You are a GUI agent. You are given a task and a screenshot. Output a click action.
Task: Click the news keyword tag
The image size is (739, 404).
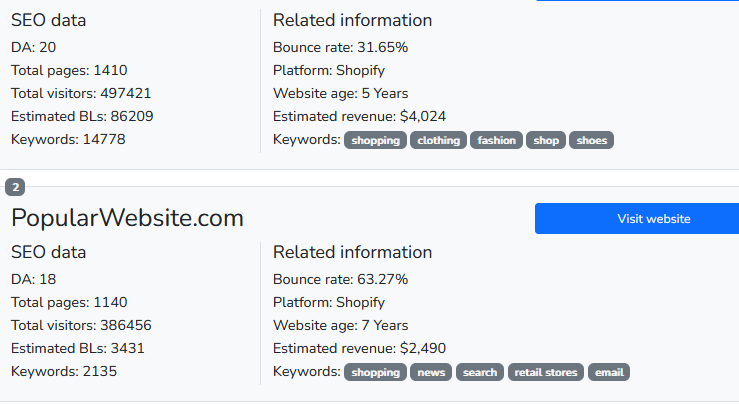click(x=431, y=373)
